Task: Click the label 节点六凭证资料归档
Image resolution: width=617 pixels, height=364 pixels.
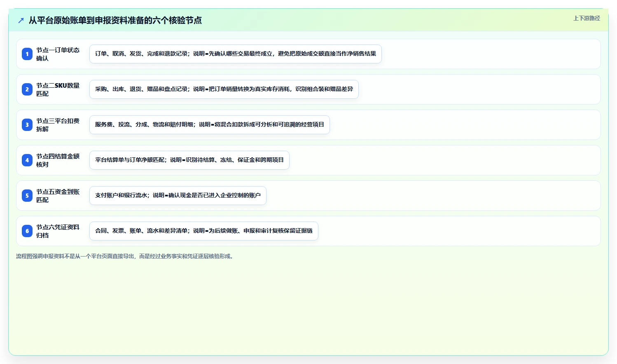Action: click(x=58, y=231)
